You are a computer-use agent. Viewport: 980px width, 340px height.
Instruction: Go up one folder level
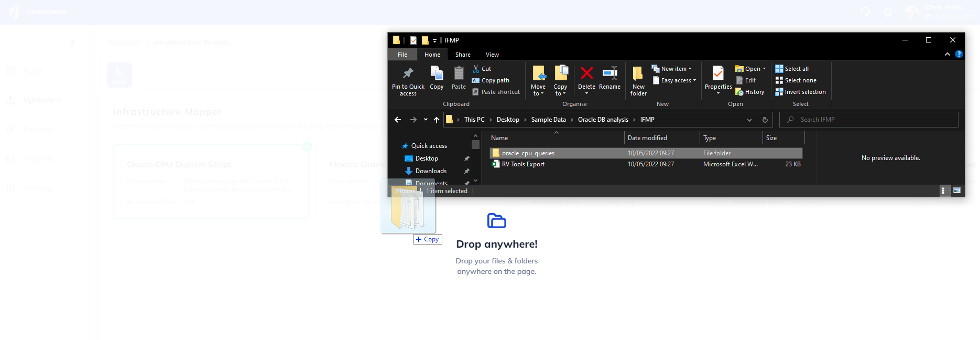437,120
